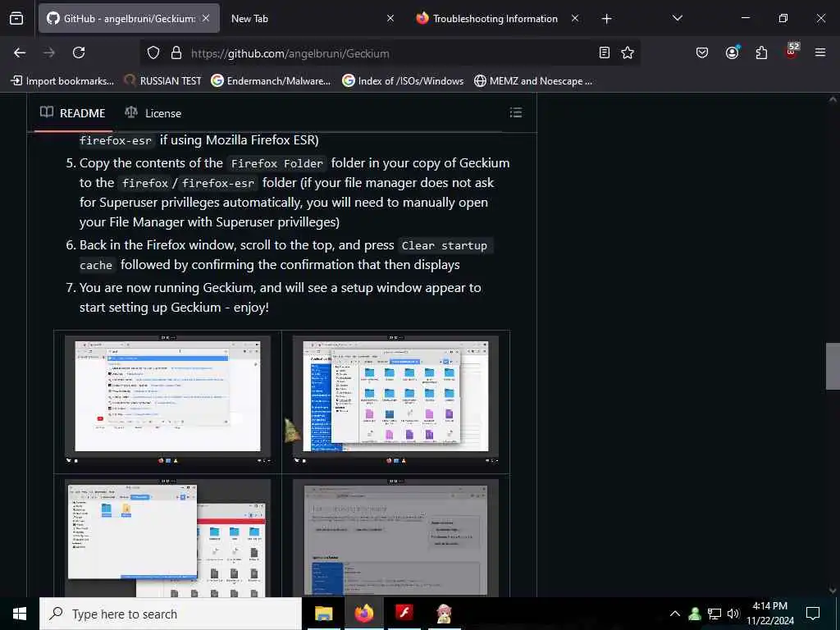
Task: Click the 'firefox-esr' code text in step 5
Action: click(x=218, y=183)
